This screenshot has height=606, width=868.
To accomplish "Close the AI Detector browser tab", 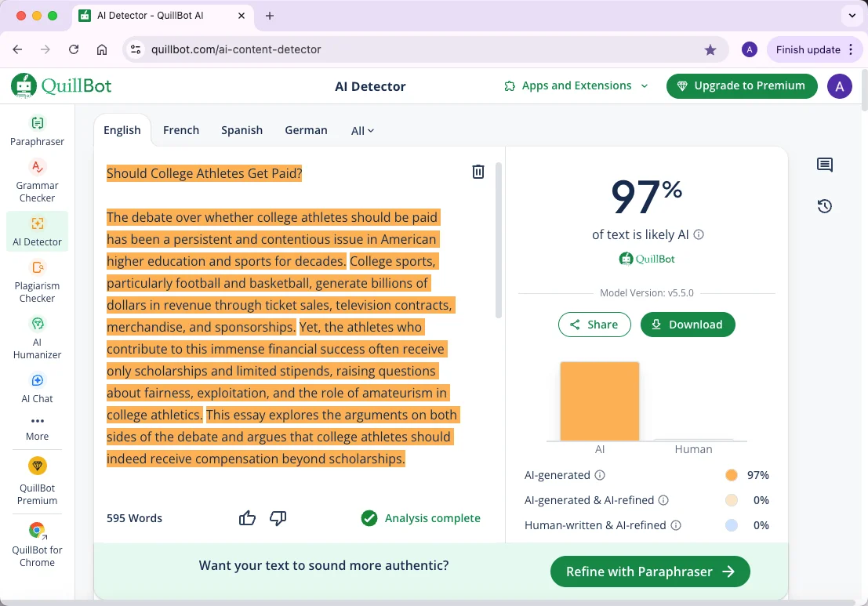I will (242, 16).
